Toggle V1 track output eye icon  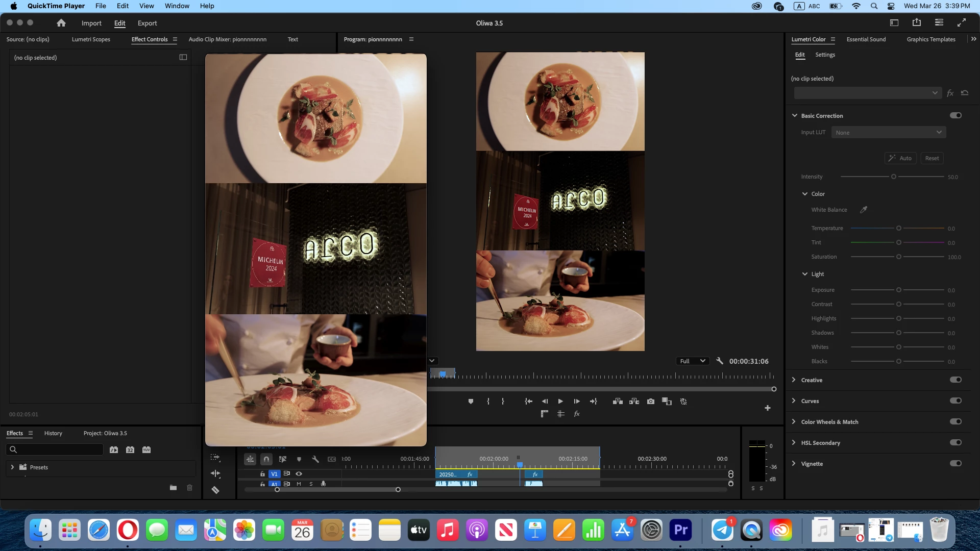pos(299,474)
